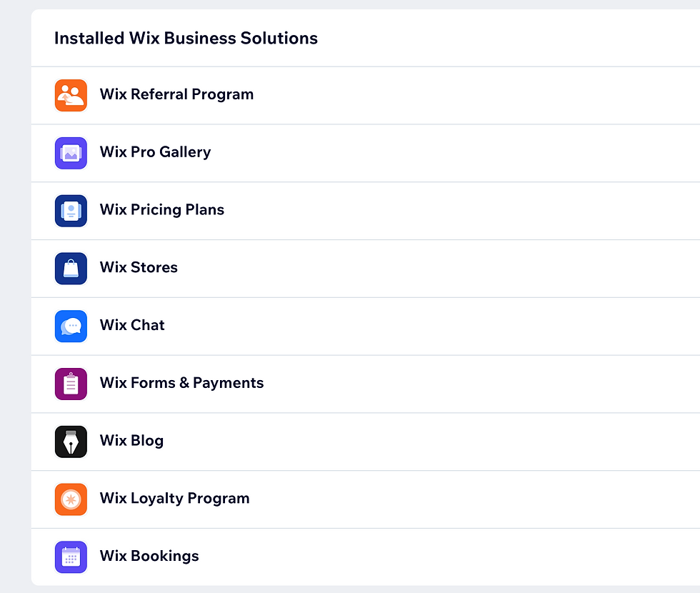Viewport: 700px width, 593px height.
Task: Open the Wix Bookings label
Action: 149,556
